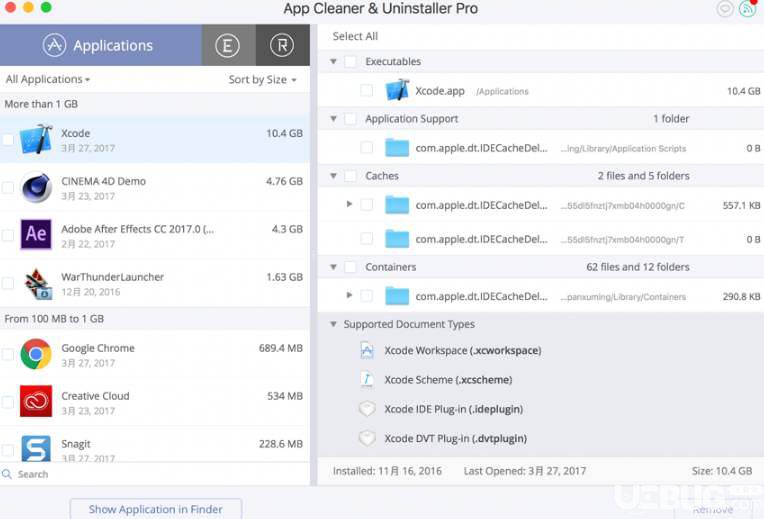This screenshot has height=519, width=764.
Task: Open the Sort by Size dropdown
Action: pyautogui.click(x=263, y=79)
